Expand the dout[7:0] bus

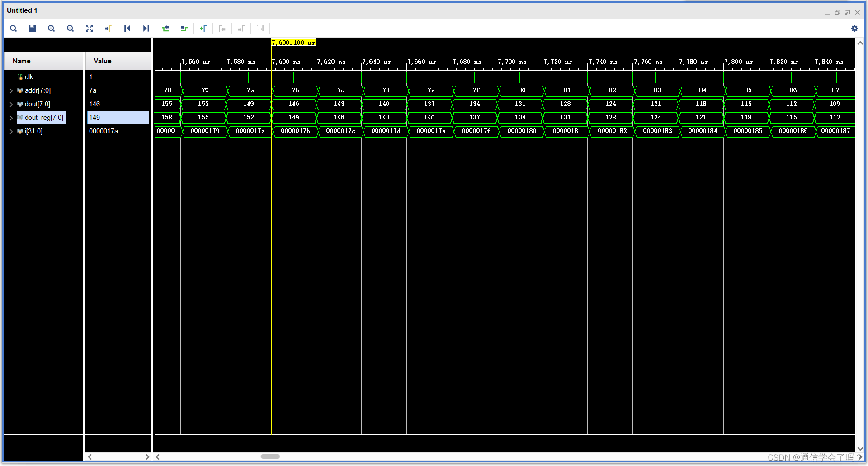(x=11, y=105)
